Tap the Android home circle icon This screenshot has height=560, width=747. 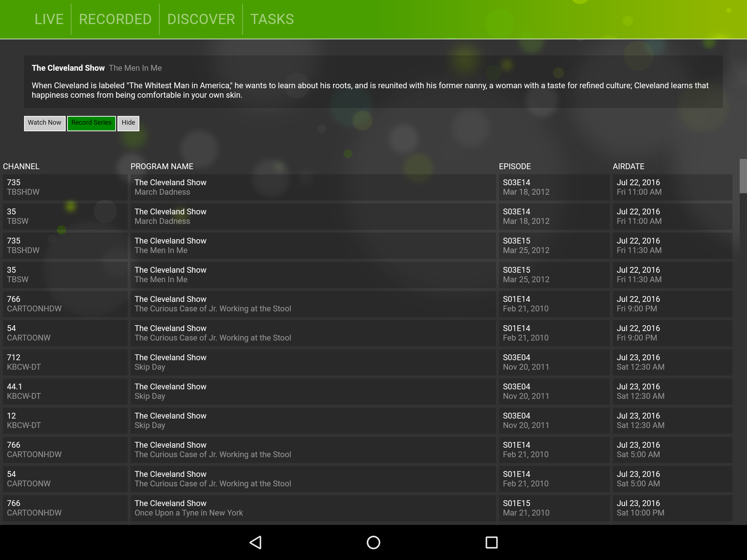[x=373, y=542]
